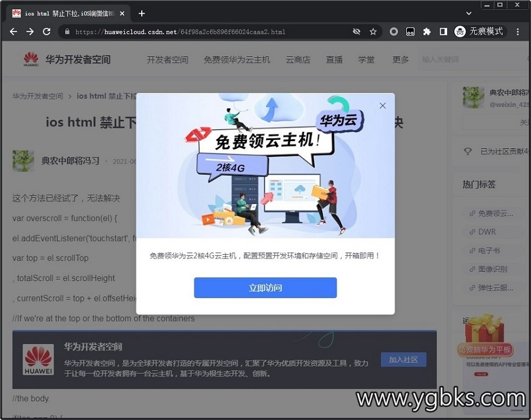Screen dimensions: 531x420
Task: Click the tracking protection eye-slash icon
Action: (x=356, y=32)
